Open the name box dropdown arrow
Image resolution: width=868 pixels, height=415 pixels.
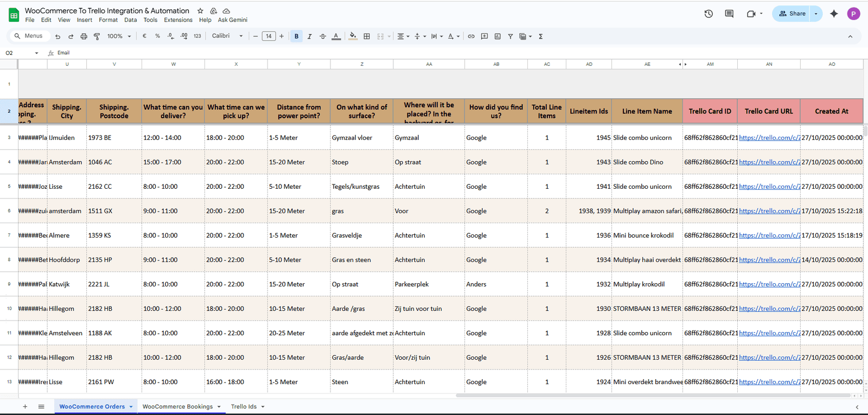[x=36, y=53]
